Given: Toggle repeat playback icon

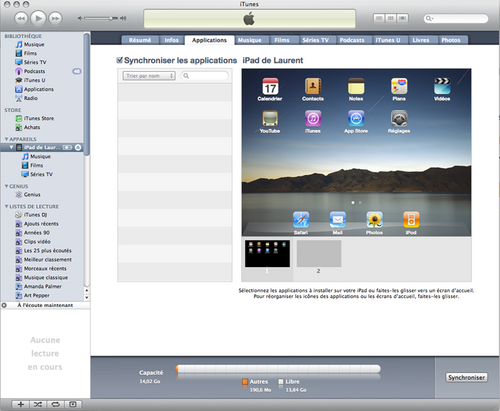Looking at the screenshot, I should tap(55, 404).
